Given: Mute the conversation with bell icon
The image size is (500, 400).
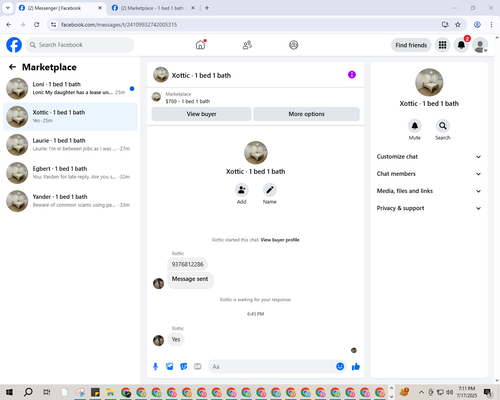Looking at the screenshot, I should pos(415,126).
